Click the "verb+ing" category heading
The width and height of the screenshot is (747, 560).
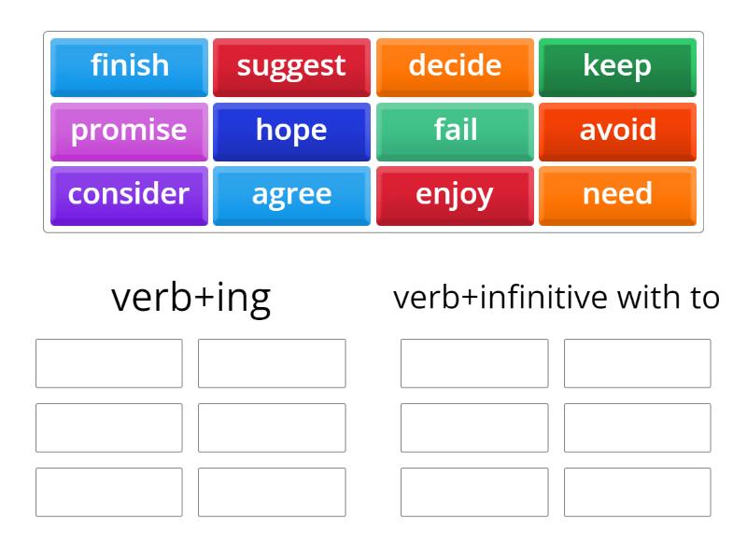click(190, 297)
